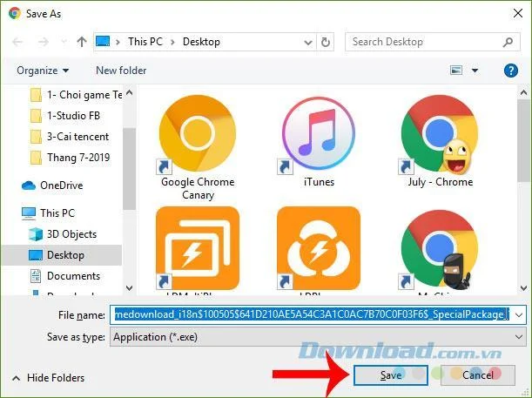Viewport: 532px width, 398px height.
Task: Open the view options dropdown arrow
Action: (x=475, y=71)
